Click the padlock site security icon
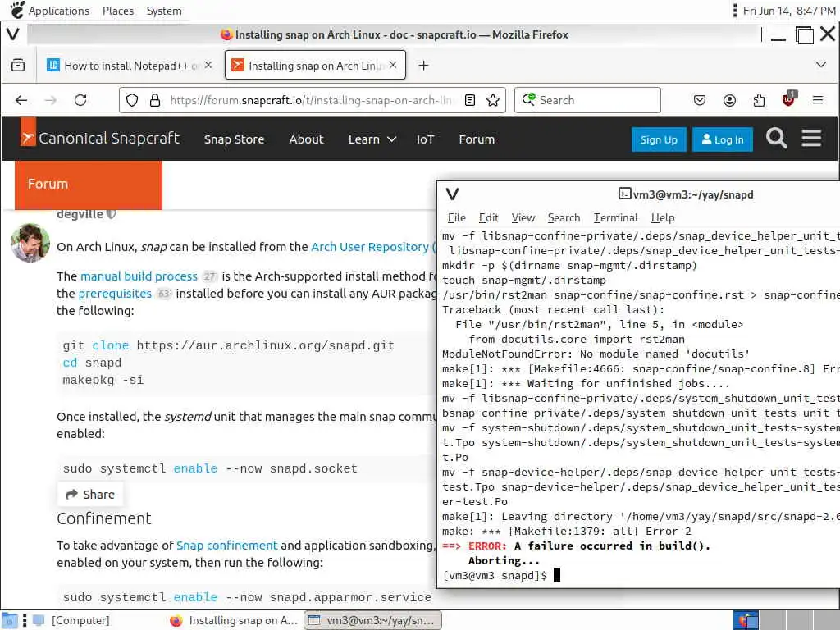This screenshot has width=840, height=630. tap(155, 100)
